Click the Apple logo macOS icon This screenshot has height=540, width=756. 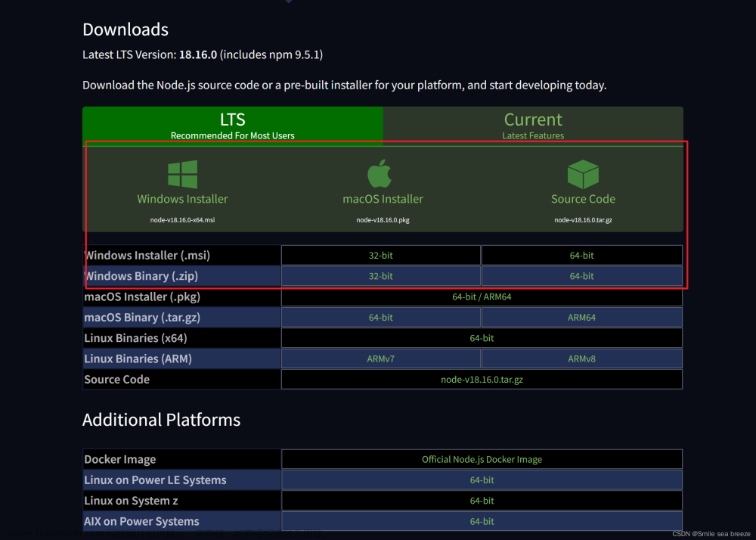tap(380, 174)
